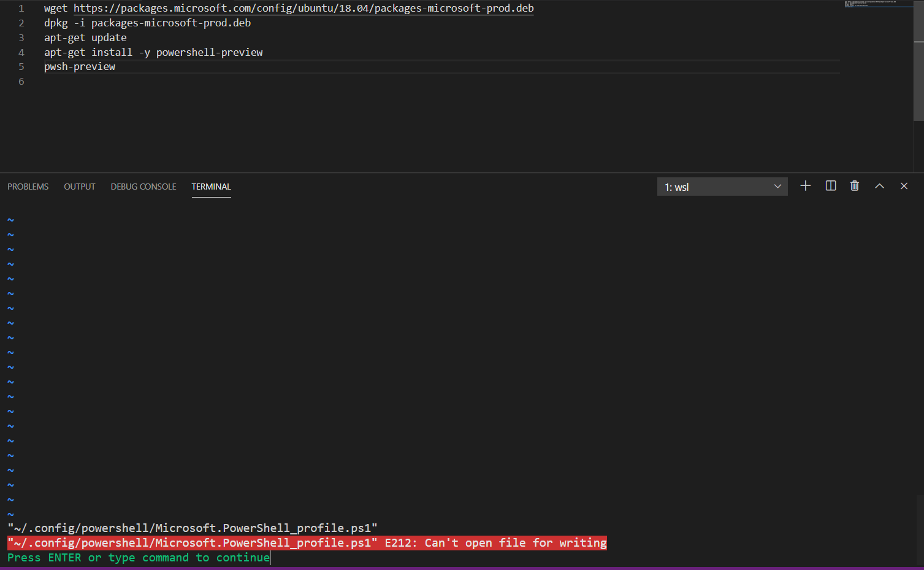
Task: Open the DEBUG CONSOLE tab
Action: pos(143,187)
